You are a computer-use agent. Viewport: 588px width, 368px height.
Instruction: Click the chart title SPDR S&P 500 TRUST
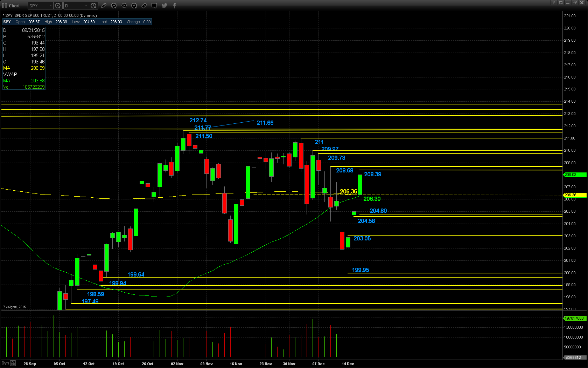(33, 15)
